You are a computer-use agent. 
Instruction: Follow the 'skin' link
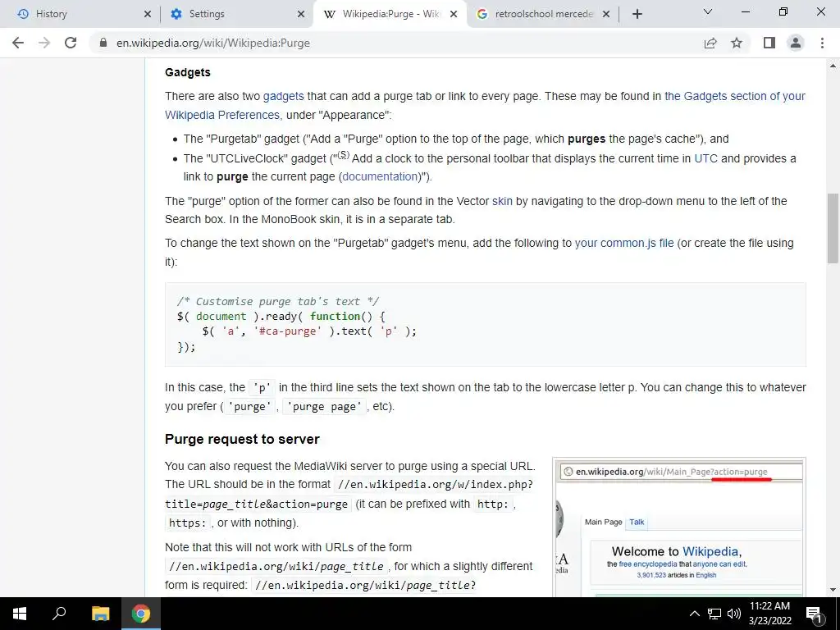point(502,201)
